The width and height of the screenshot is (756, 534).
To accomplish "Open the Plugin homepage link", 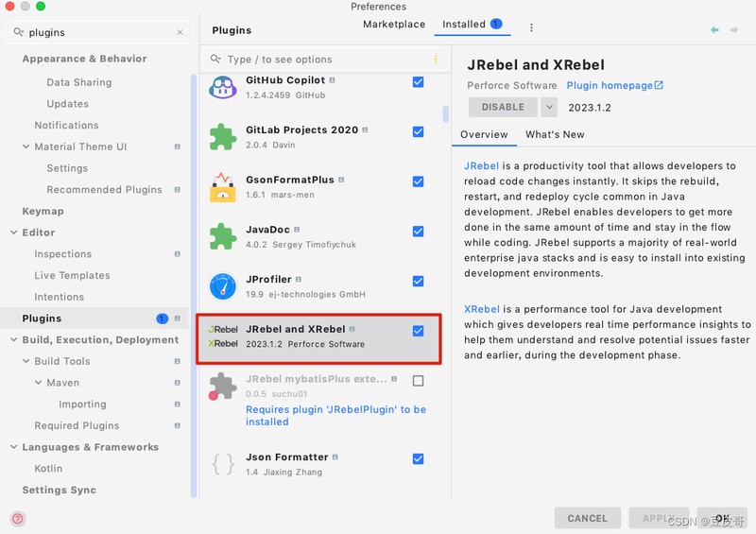I will coord(615,85).
